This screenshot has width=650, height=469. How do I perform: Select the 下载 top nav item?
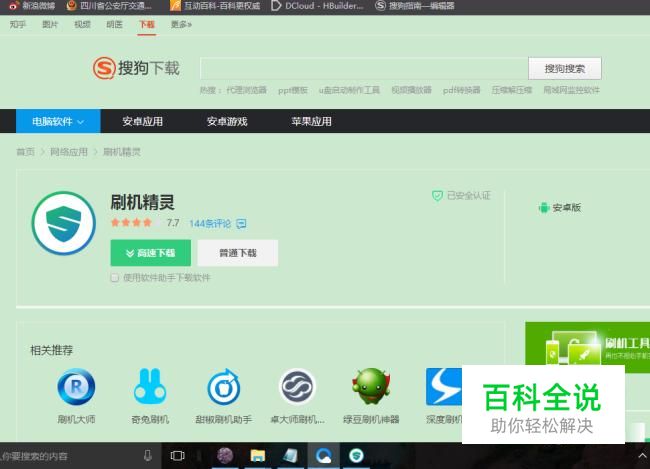click(147, 24)
